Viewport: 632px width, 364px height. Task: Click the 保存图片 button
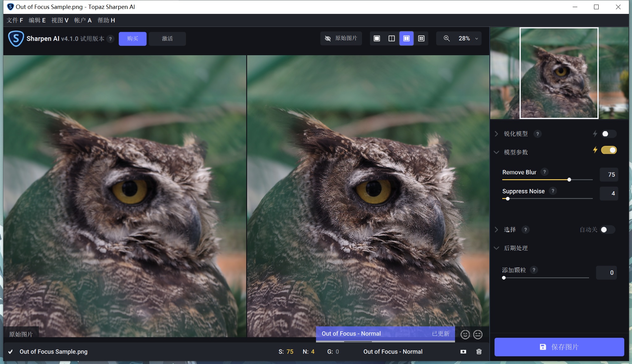point(559,347)
